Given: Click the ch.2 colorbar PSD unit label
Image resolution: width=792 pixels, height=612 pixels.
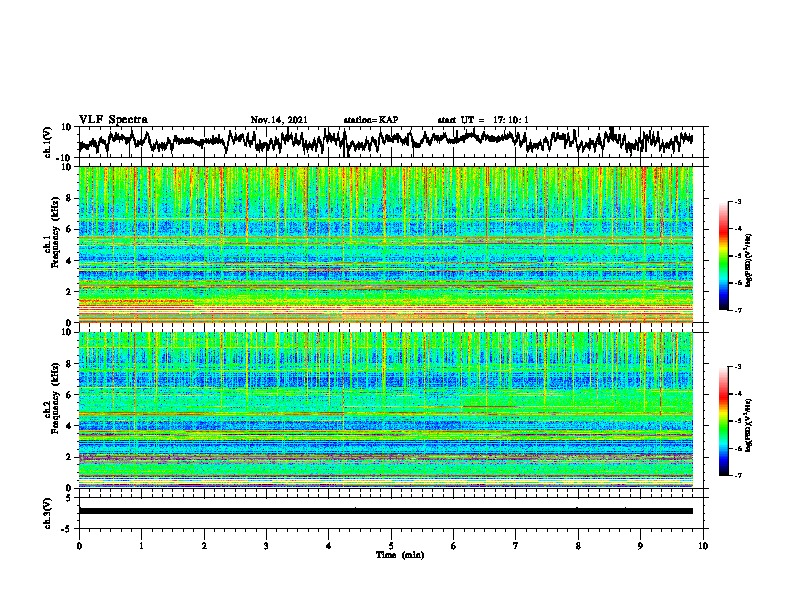Looking at the screenshot, I should 749,425.
